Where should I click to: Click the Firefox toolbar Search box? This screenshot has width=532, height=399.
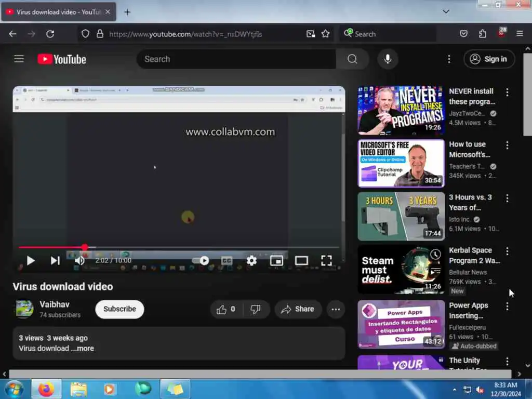click(388, 34)
